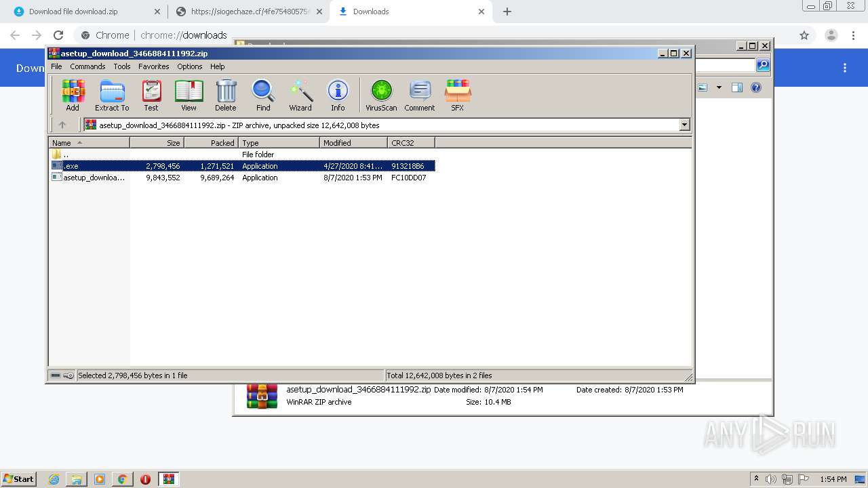Click the Explorer search field
Screen dimensions: 868x488
[724, 65]
